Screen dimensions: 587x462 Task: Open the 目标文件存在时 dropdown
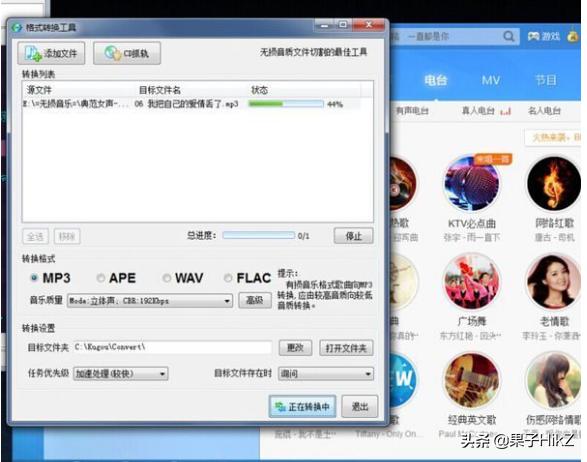[326, 374]
